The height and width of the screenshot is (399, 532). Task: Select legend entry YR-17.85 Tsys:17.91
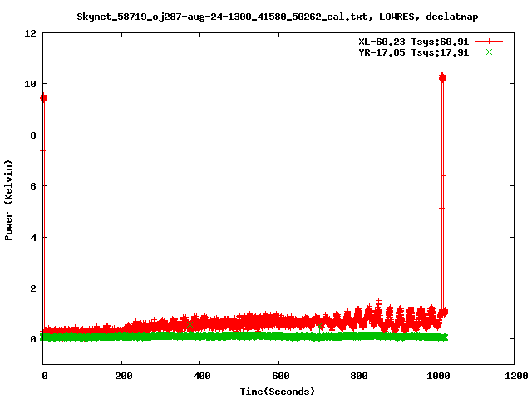[414, 52]
